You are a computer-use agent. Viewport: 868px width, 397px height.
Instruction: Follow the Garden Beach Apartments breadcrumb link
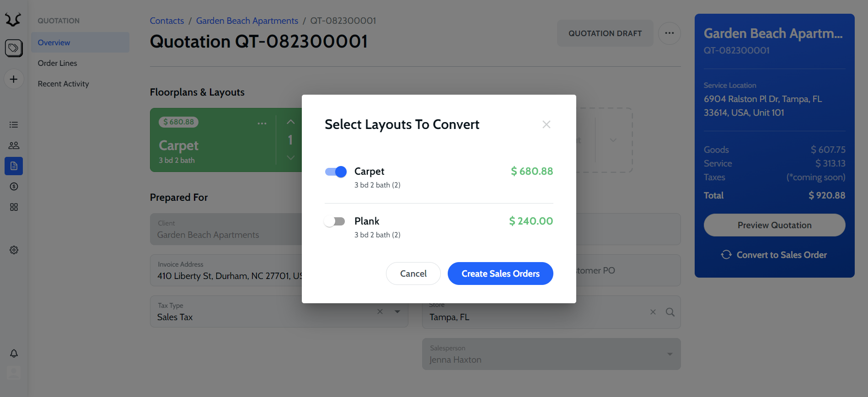[247, 21]
